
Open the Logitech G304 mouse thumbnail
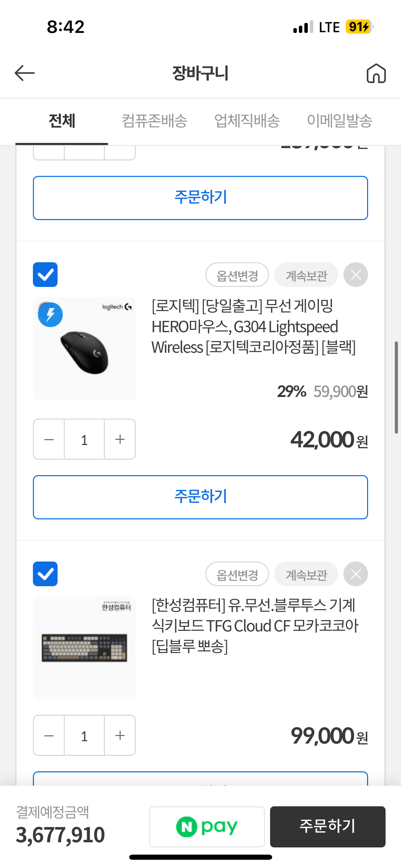click(84, 348)
